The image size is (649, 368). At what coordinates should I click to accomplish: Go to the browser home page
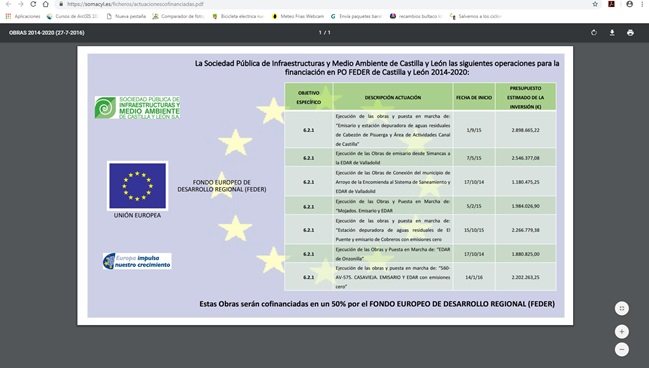click(x=46, y=4)
